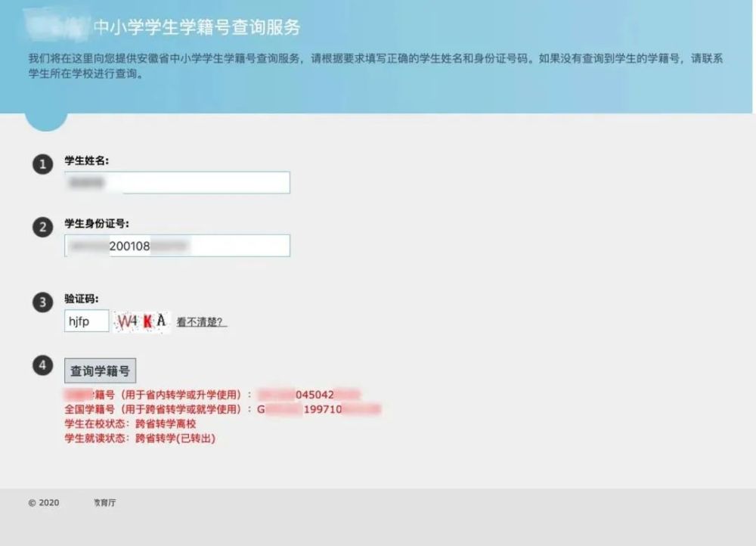Viewport: 756px width, 546px height.
Task: Click the W4KA captcha image
Action: point(142,321)
